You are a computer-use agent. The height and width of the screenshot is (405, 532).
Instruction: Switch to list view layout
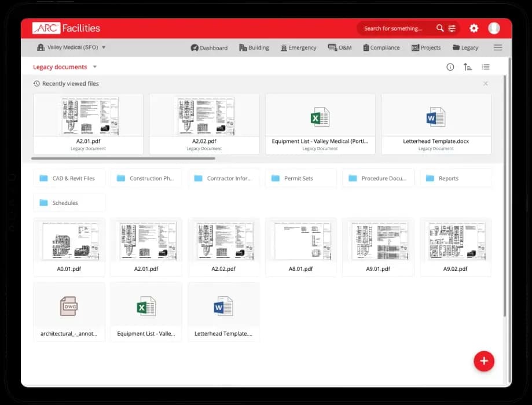485,67
